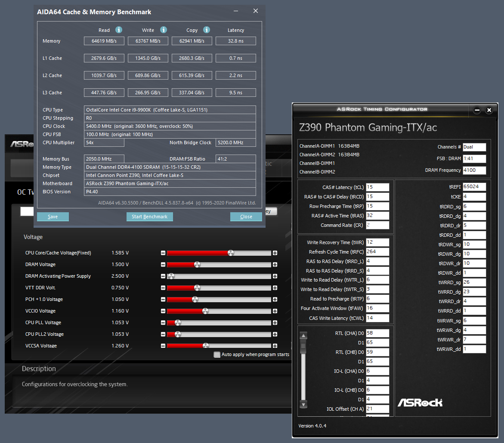Click the tCKE value field

474,197
